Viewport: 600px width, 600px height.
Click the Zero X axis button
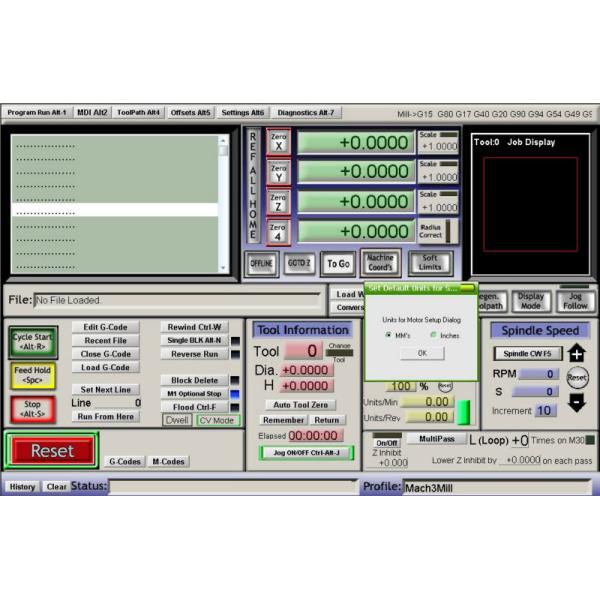pyautogui.click(x=278, y=143)
